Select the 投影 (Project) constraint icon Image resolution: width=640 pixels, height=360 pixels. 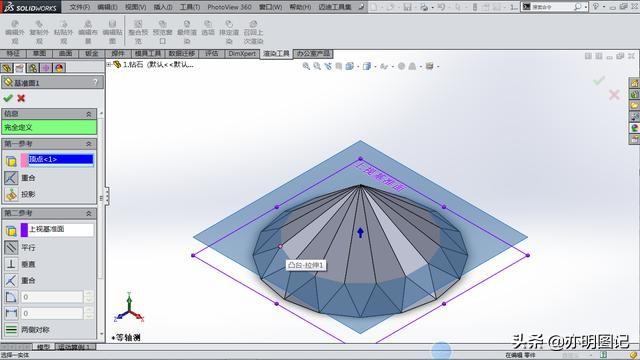pyautogui.click(x=11, y=194)
